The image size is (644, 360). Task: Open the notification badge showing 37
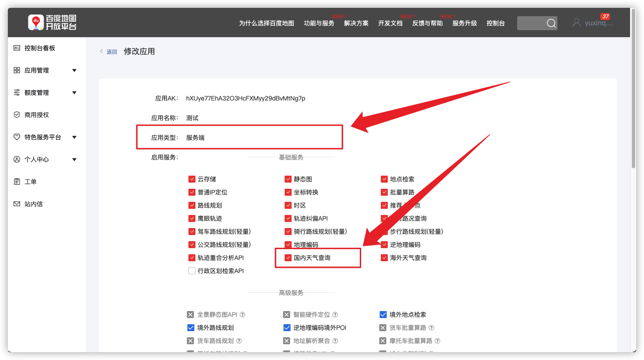605,17
